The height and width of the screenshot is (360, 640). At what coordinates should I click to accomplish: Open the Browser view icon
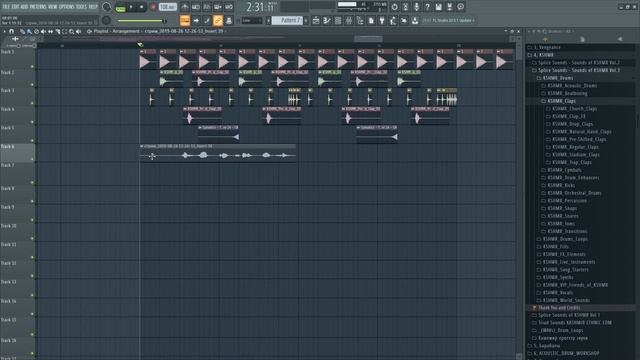click(x=360, y=20)
